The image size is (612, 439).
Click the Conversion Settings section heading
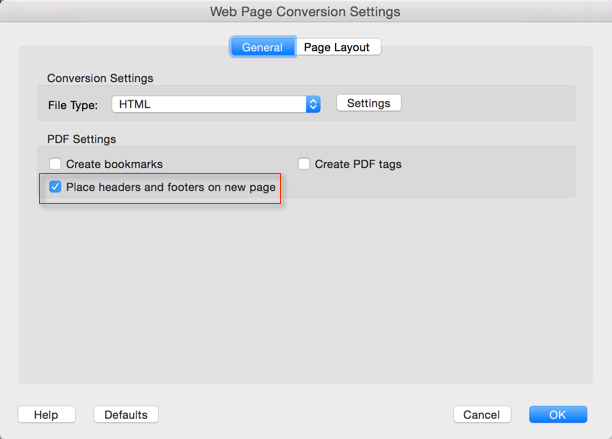tap(100, 78)
